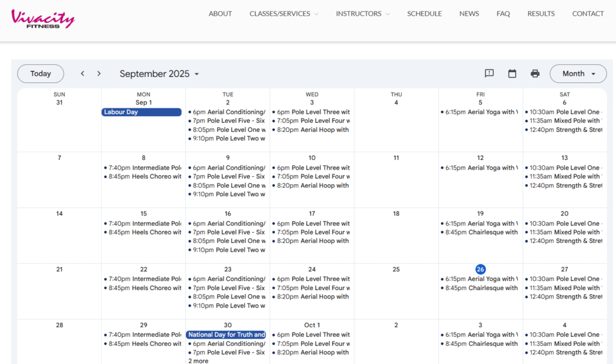Advance to next month arrow
Image resolution: width=616 pixels, height=364 pixels.
pyautogui.click(x=99, y=73)
